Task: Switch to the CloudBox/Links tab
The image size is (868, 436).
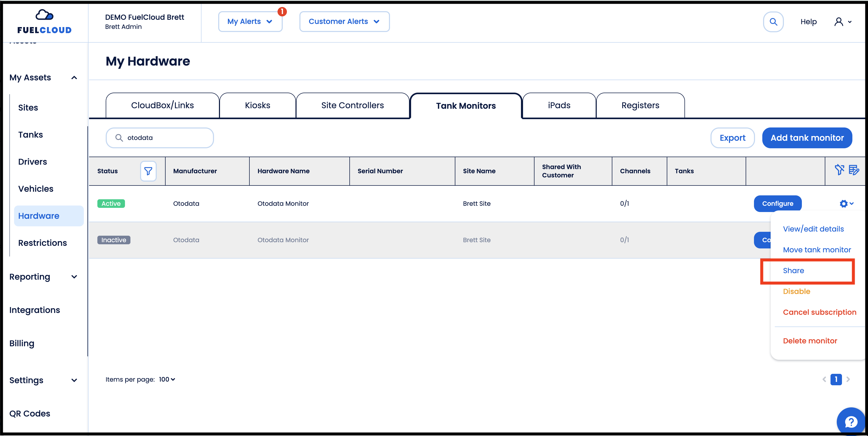Action: point(162,105)
